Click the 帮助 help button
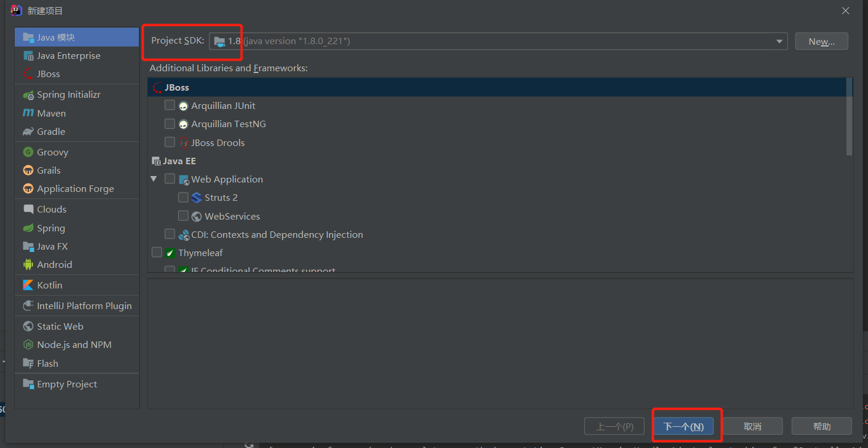This screenshot has width=868, height=448. click(x=822, y=426)
